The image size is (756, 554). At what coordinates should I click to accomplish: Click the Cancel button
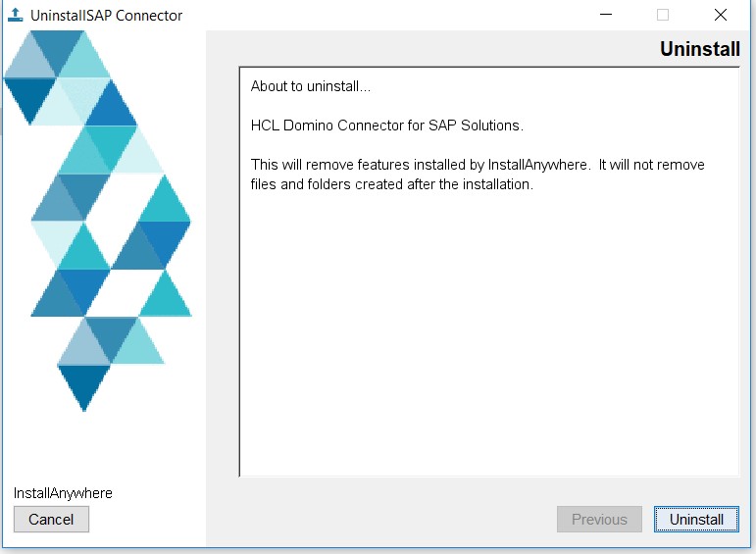51,520
